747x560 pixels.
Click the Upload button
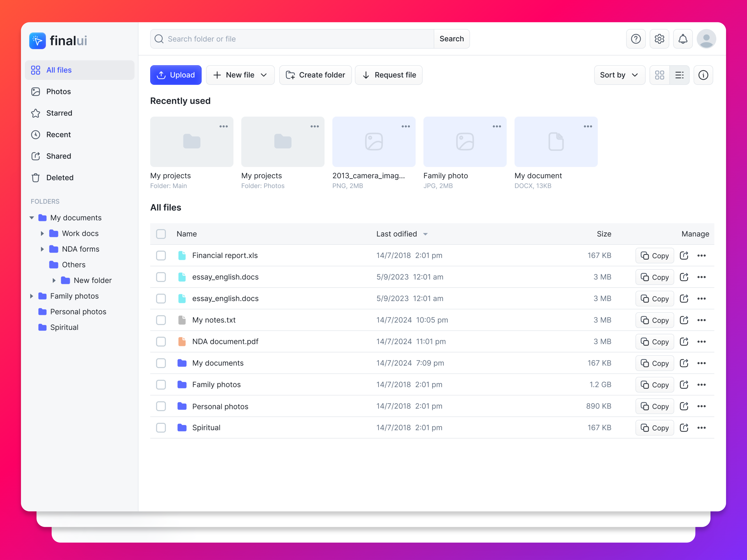click(x=176, y=75)
